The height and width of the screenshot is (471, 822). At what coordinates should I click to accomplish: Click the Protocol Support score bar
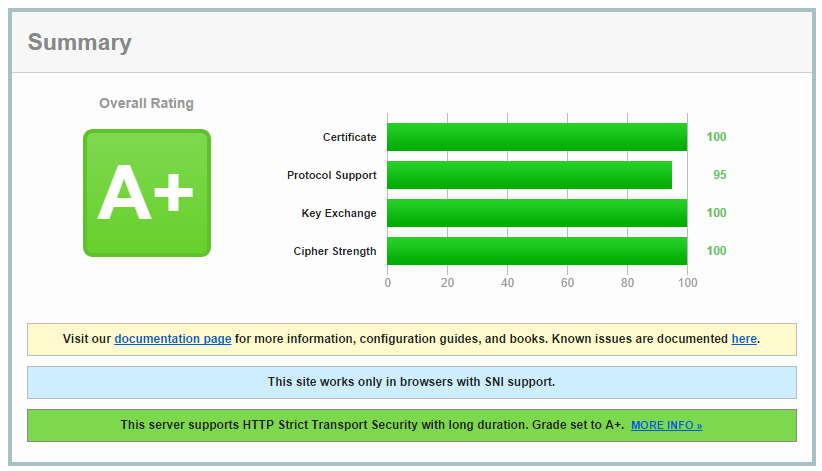pyautogui.click(x=529, y=175)
